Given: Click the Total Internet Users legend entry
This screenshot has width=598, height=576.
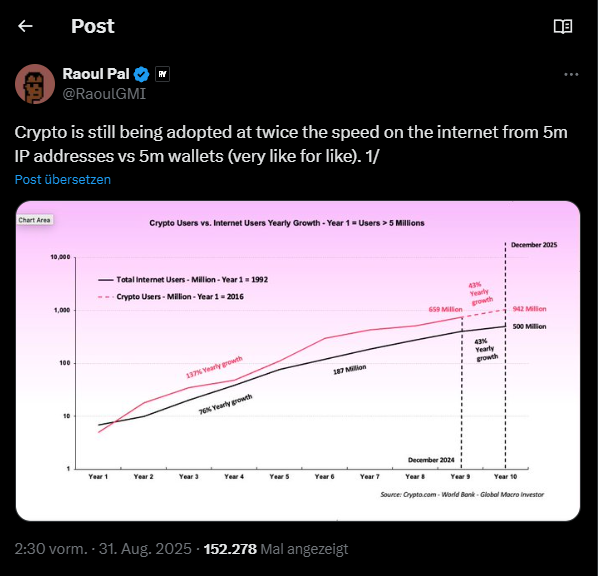Looking at the screenshot, I should click(x=183, y=280).
